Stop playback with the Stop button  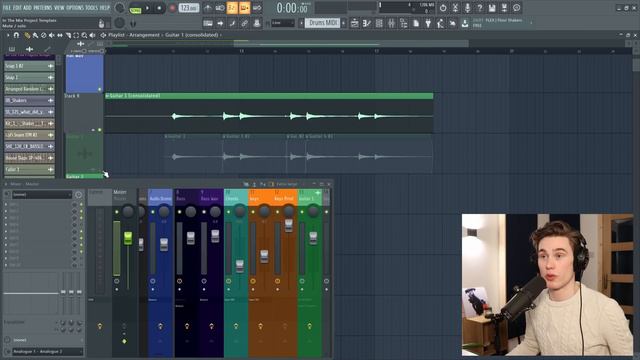click(160, 8)
